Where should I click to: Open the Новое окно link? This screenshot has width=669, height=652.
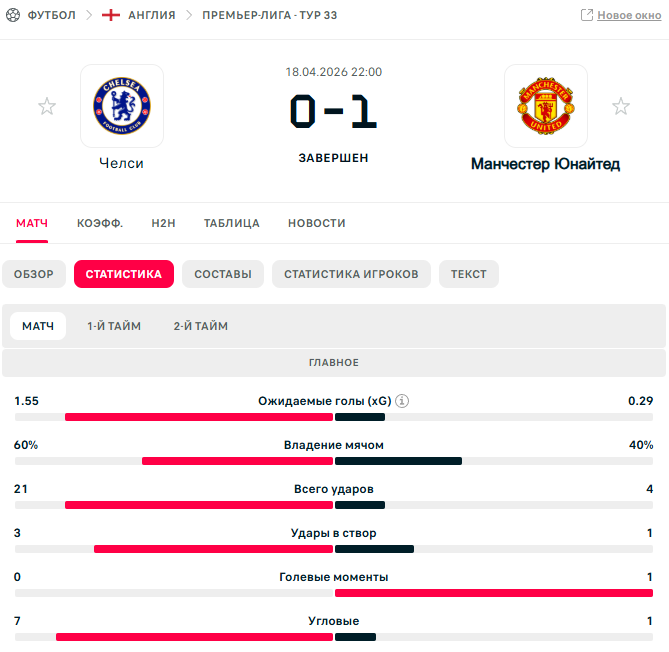click(x=629, y=15)
